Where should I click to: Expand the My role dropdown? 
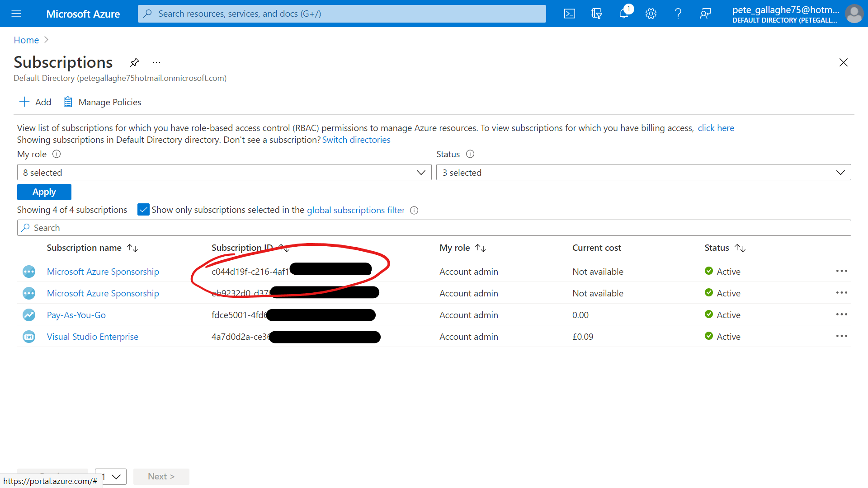tap(224, 173)
